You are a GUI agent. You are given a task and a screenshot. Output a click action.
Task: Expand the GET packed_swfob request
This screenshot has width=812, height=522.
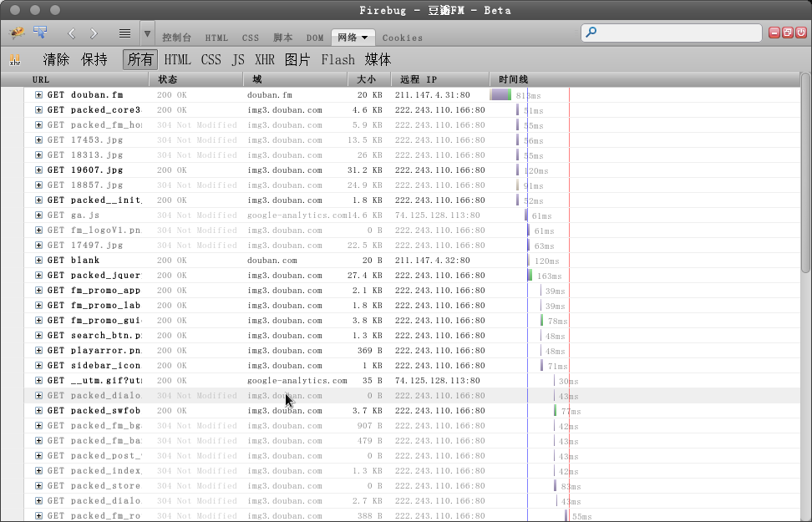point(38,410)
